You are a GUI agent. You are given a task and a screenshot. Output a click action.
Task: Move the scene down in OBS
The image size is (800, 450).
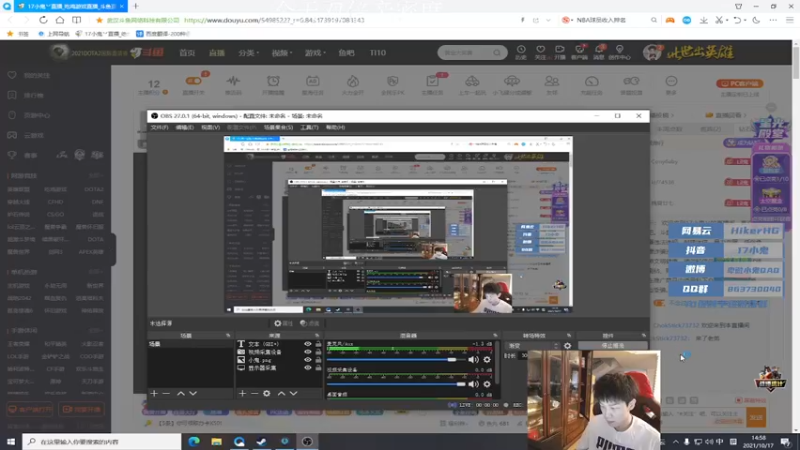(193, 393)
